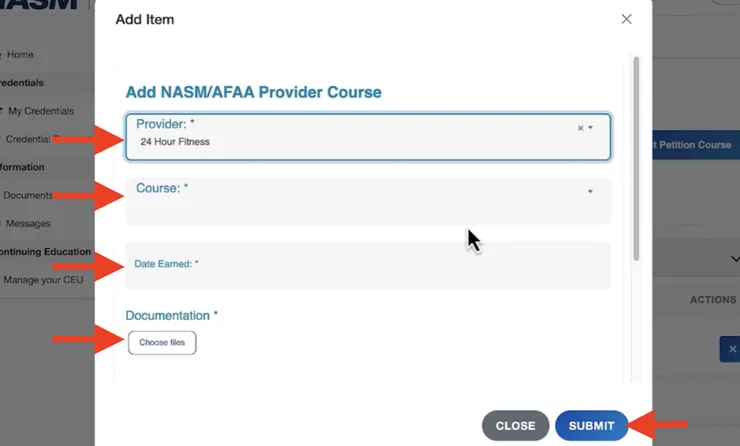Viewport: 740px width, 446px height.
Task: Go to My Credentials in sidebar
Action: tap(40, 111)
